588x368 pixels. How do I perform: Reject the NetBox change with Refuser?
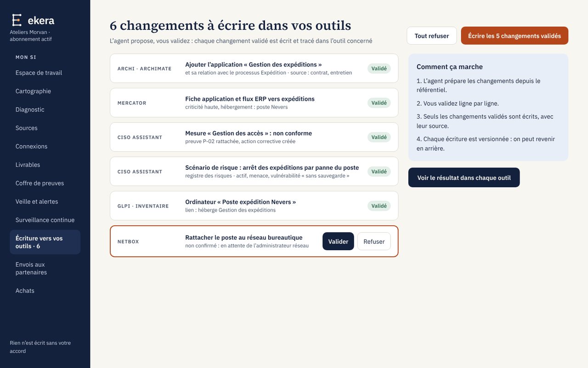click(374, 241)
